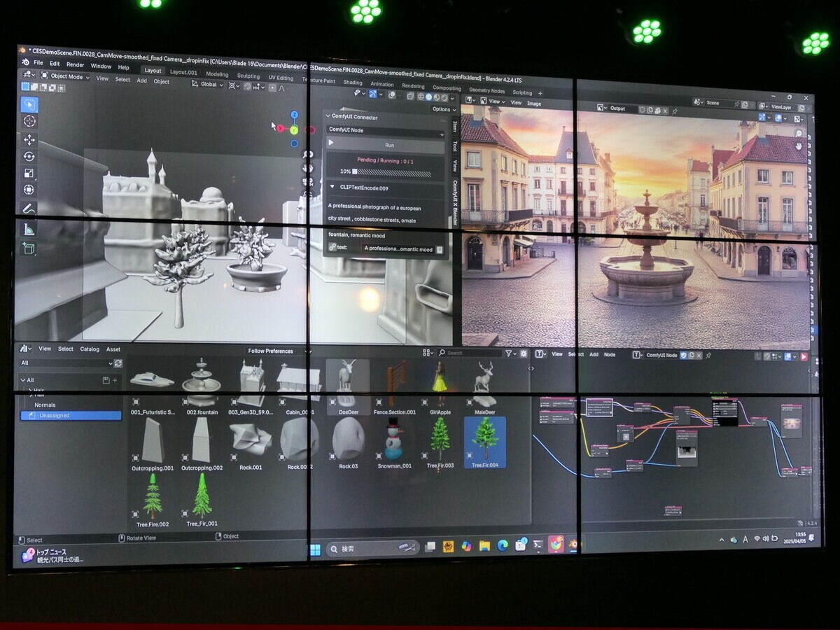The width and height of the screenshot is (840, 630).
Task: Open Copilot from the taskbar
Action: click(466, 547)
